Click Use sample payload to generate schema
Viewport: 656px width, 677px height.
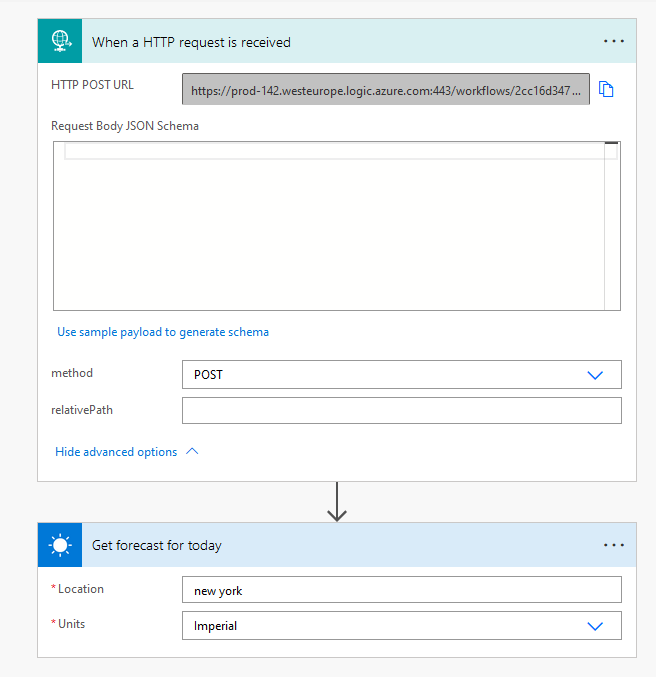[x=163, y=332]
